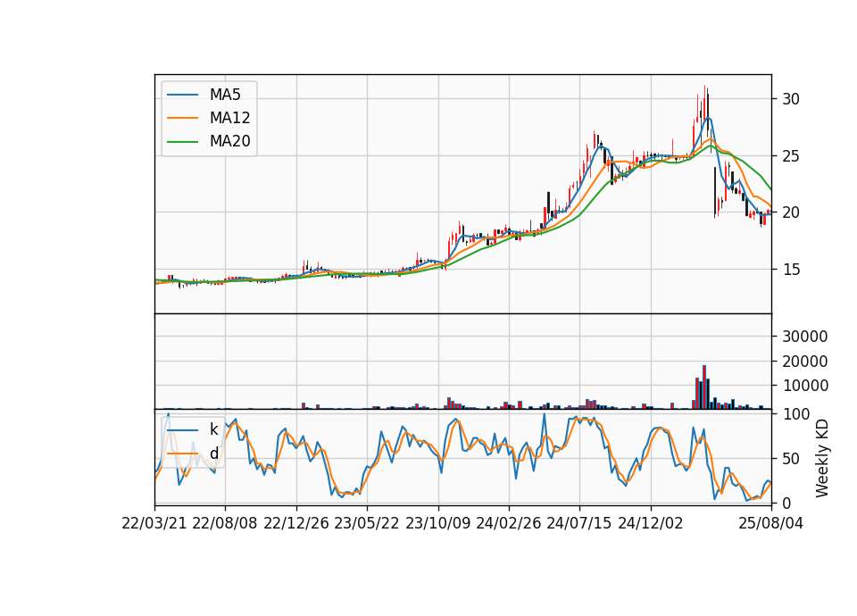Click the orange MA12 legend line sample
Screen dimensions: 857x616
[x=182, y=118]
